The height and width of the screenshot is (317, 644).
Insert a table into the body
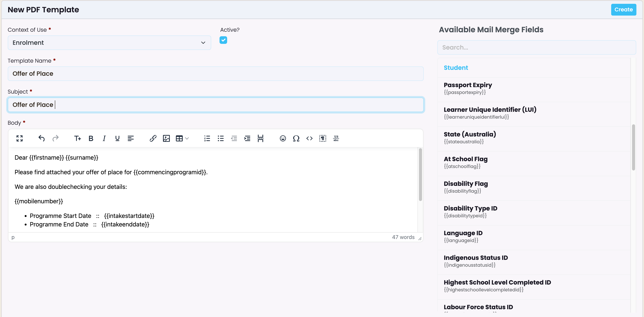179,138
